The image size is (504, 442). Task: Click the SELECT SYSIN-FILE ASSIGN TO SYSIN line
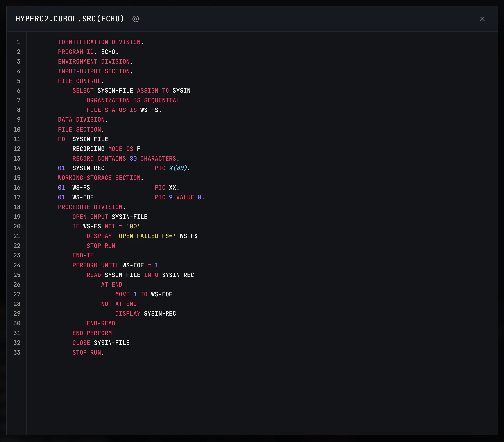131,91
